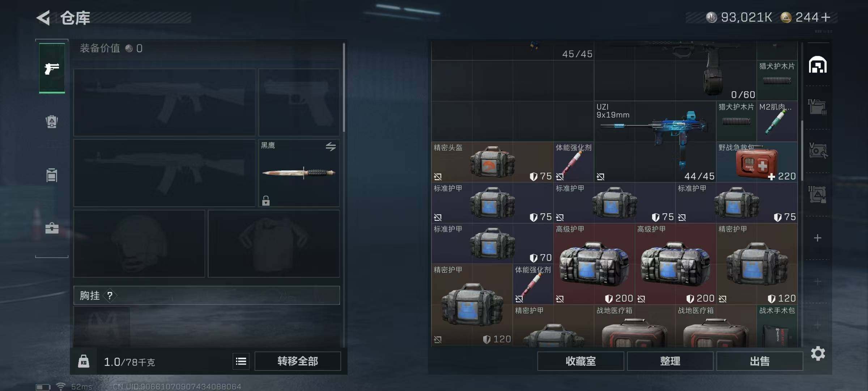Open the briefcase safe-box sidebar icon
Viewport: 868px width, 391px height.
[52, 228]
